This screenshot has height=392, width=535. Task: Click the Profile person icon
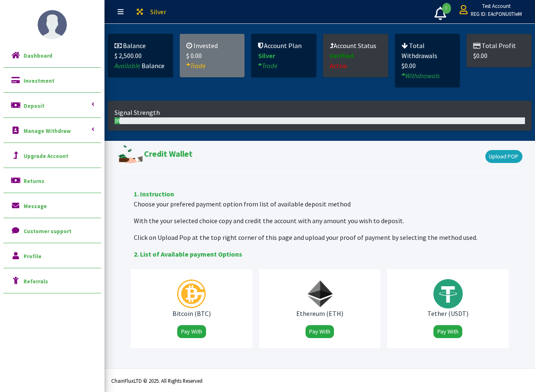[x=16, y=256]
